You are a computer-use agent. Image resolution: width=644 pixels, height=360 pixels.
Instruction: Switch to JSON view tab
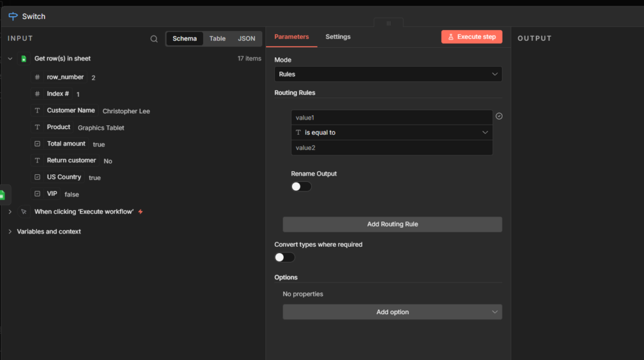click(x=247, y=38)
